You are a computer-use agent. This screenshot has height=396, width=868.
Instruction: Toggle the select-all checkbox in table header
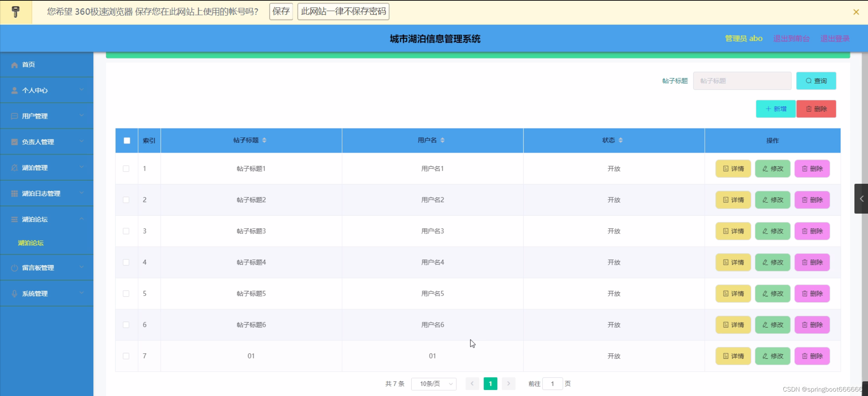[x=127, y=140]
